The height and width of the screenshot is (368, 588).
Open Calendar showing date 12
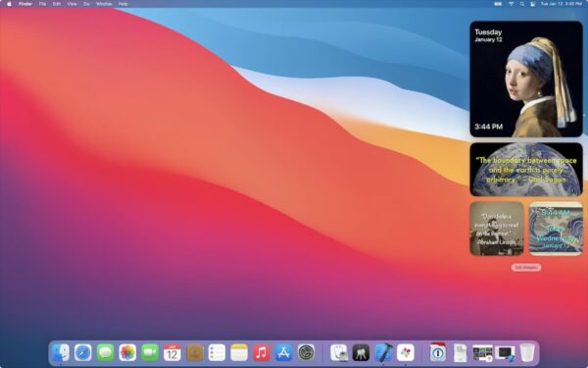[x=172, y=353]
